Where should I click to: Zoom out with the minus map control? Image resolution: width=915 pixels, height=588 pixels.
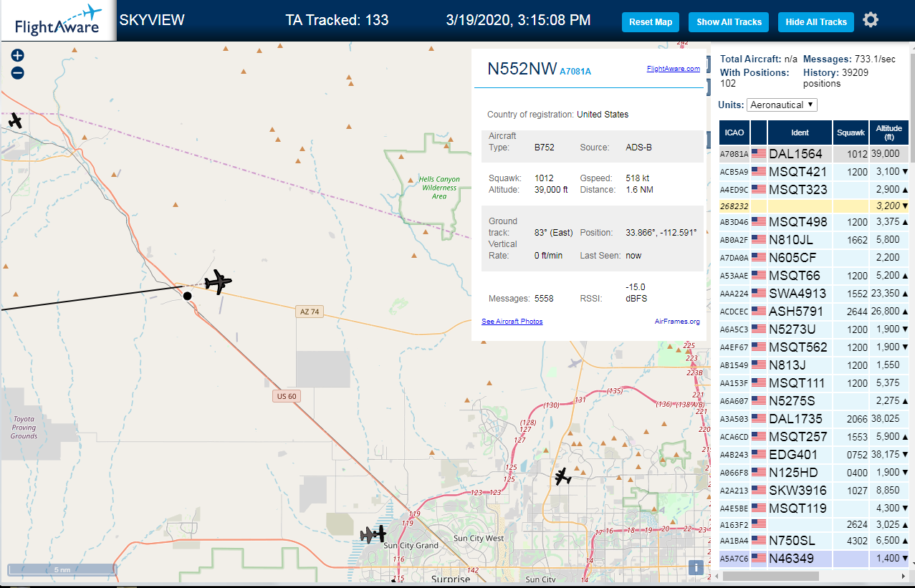(x=18, y=73)
